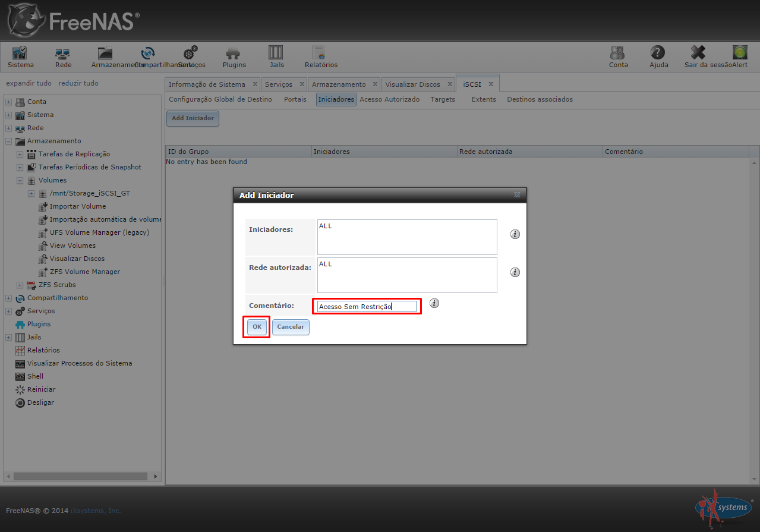Click the info icon beside Comentário field
Image resolution: width=760 pixels, height=532 pixels.
434,303
